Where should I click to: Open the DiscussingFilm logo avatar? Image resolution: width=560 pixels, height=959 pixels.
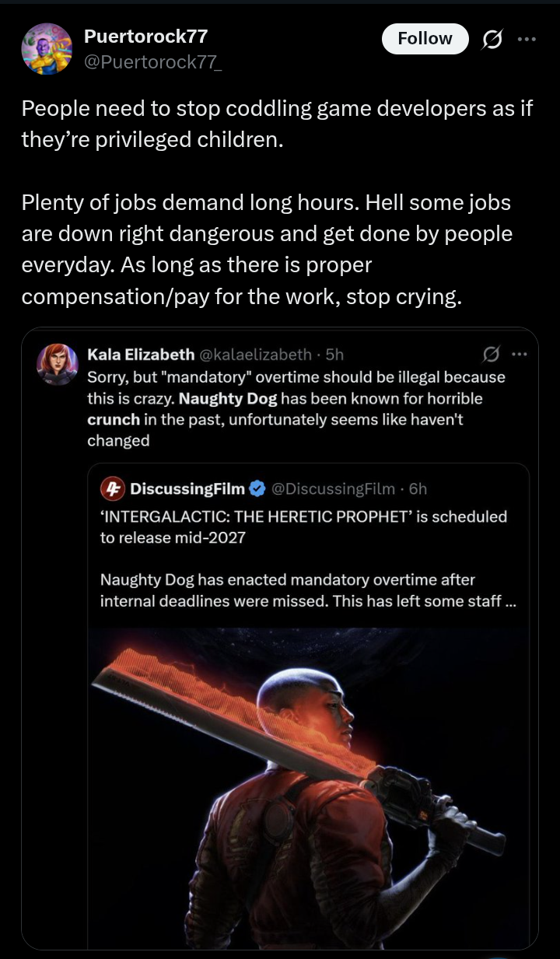[114, 488]
